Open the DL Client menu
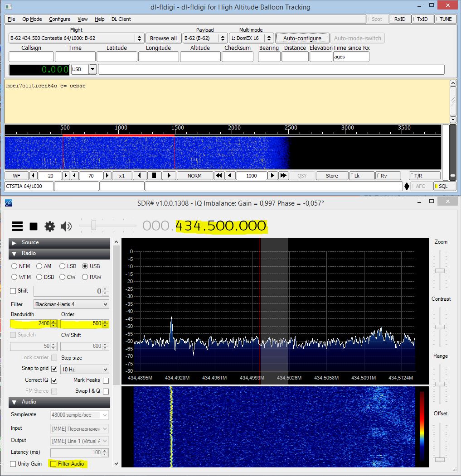Image resolution: width=461 pixels, height=476 pixels. pos(121,19)
